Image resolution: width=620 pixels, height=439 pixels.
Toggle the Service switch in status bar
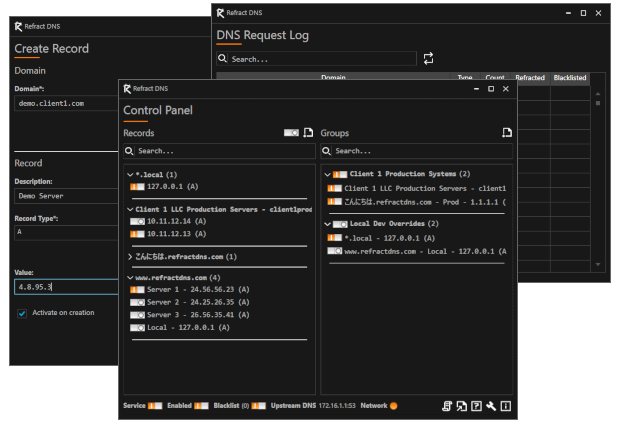click(x=155, y=406)
